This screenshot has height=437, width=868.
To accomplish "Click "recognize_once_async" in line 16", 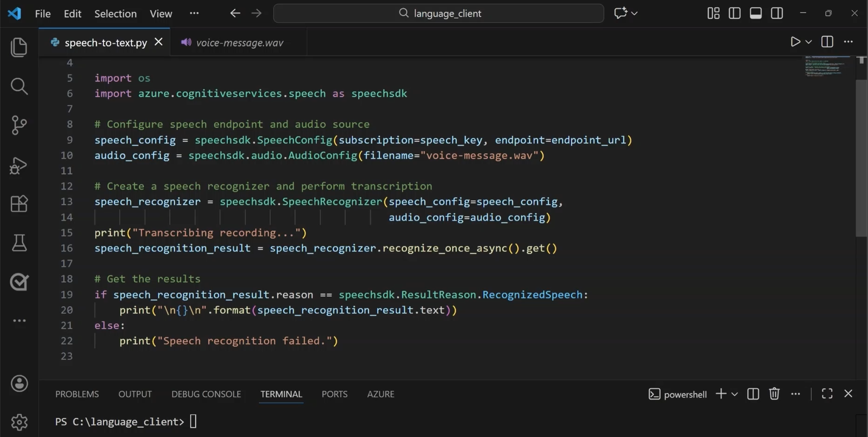I will tap(445, 248).
